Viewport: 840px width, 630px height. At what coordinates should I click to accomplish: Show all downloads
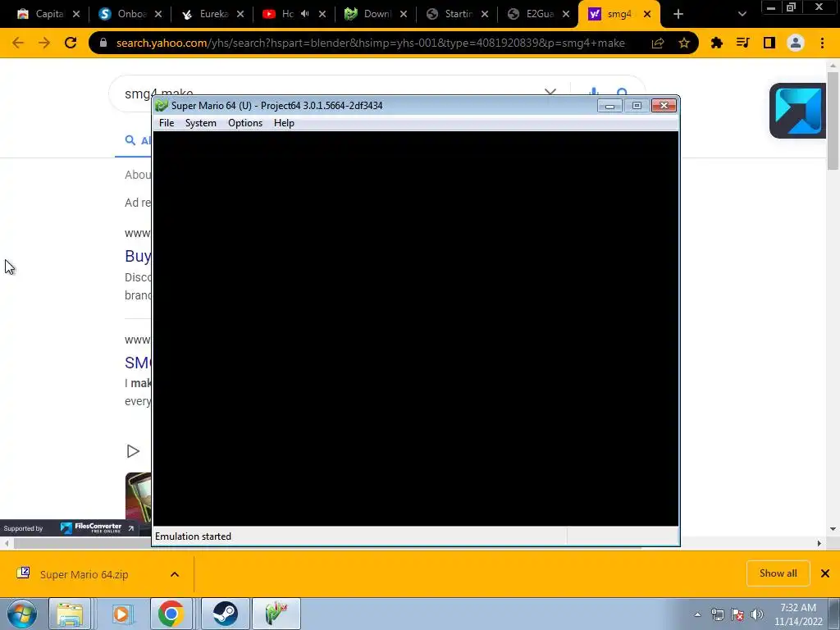click(778, 573)
